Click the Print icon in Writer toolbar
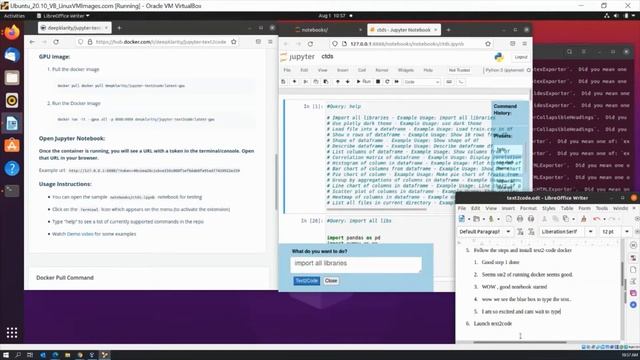Screen dimensions: 640x360 coord(520,219)
